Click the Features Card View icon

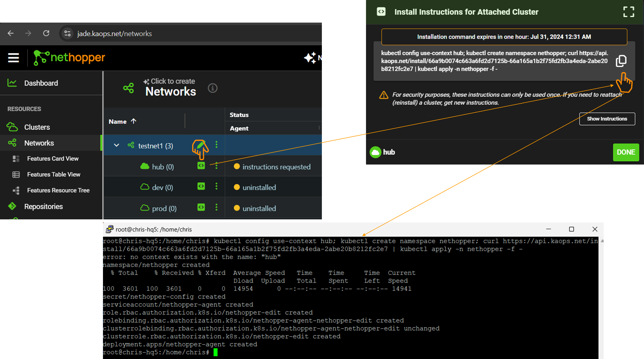16,159
